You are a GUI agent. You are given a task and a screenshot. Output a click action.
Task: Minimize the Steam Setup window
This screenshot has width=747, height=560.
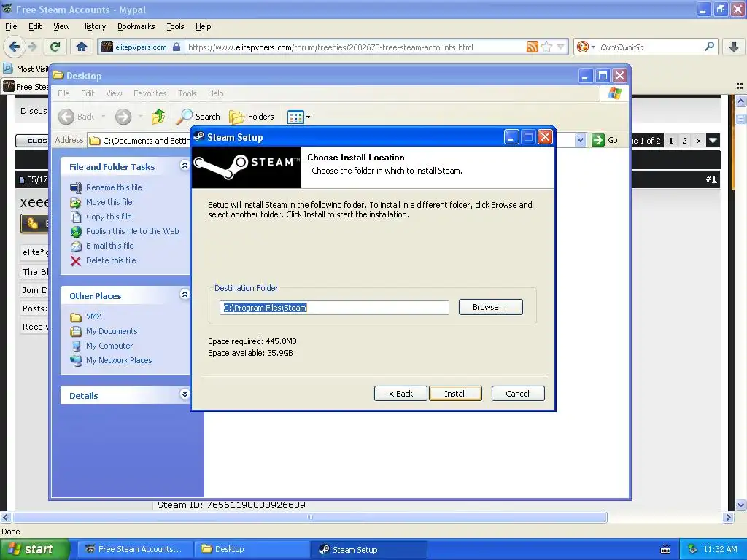pos(511,137)
